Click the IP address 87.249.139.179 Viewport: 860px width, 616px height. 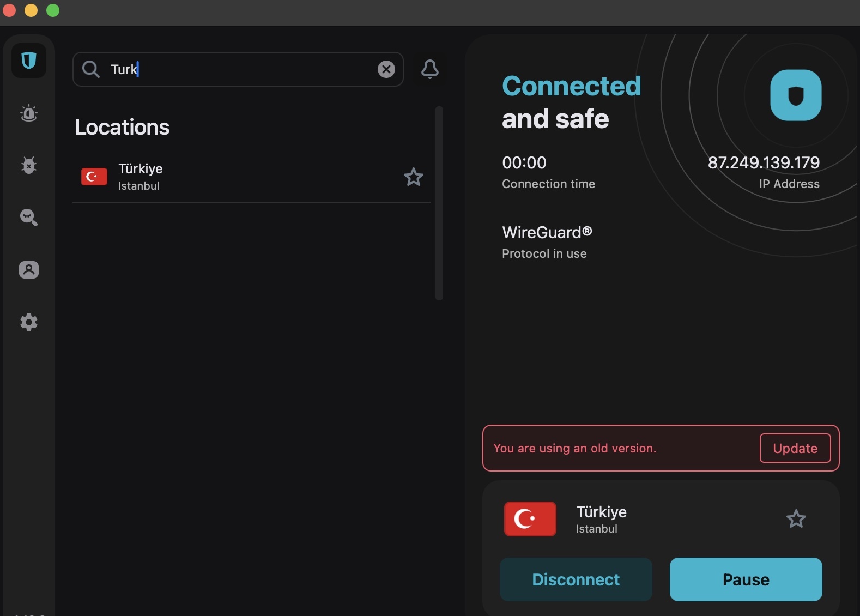(x=764, y=162)
